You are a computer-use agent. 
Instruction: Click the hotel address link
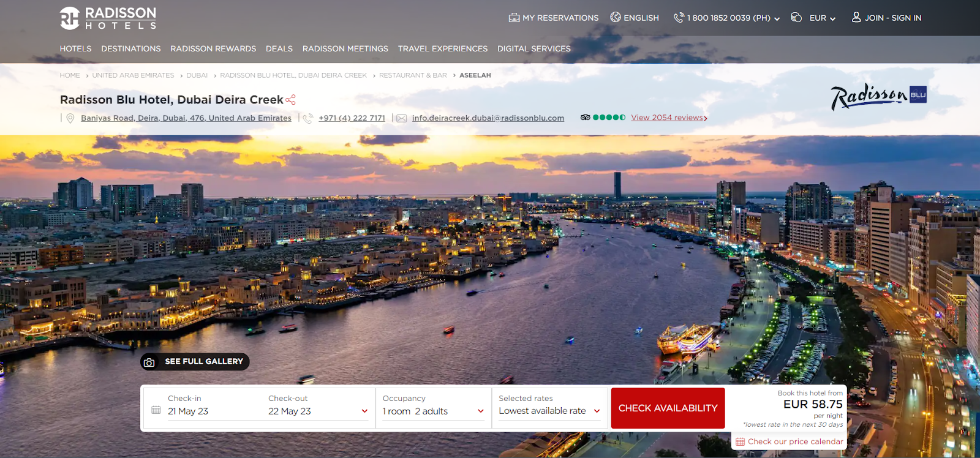(186, 118)
